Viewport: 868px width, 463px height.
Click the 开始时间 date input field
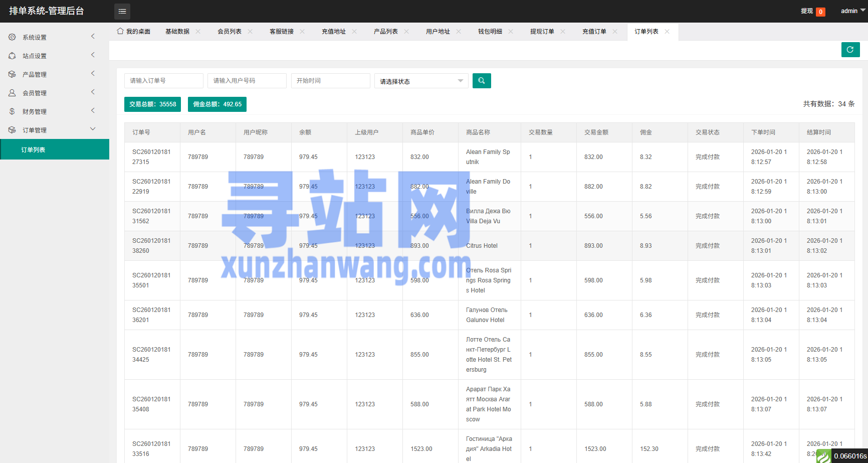pos(330,81)
